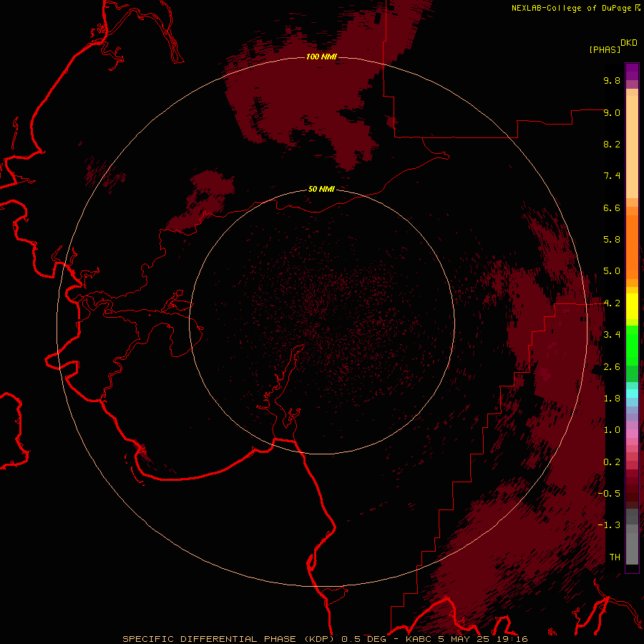Select the 100 NMI range ring label
This screenshot has width=644, height=644.
coord(321,57)
